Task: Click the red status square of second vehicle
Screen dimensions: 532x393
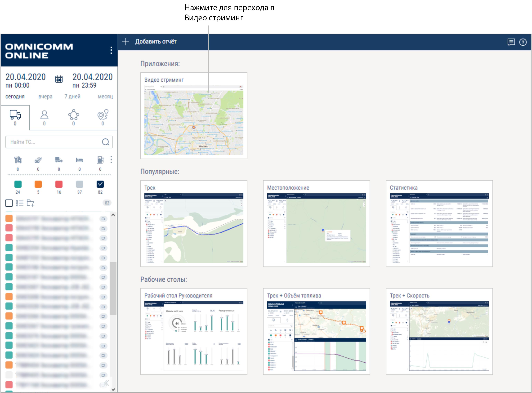Action: pos(9,228)
